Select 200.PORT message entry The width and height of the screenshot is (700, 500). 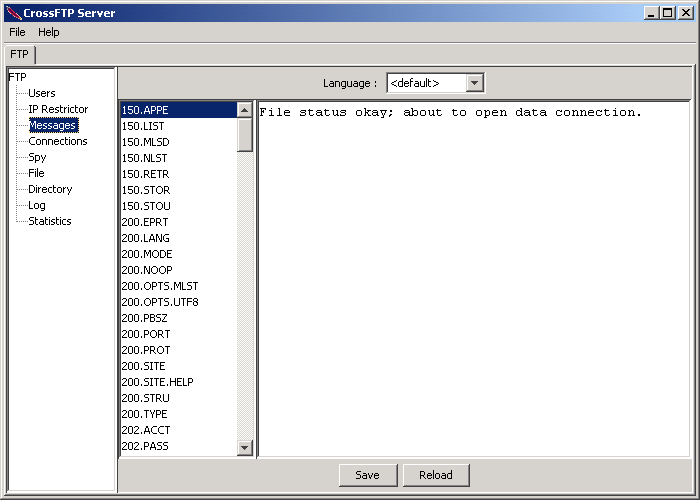coord(179,334)
